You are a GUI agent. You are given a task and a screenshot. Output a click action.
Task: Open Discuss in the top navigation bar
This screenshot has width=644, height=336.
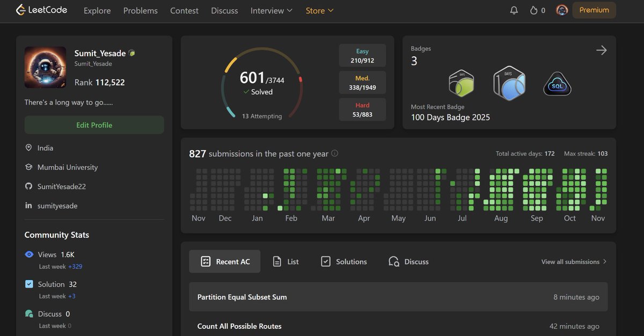click(x=224, y=11)
